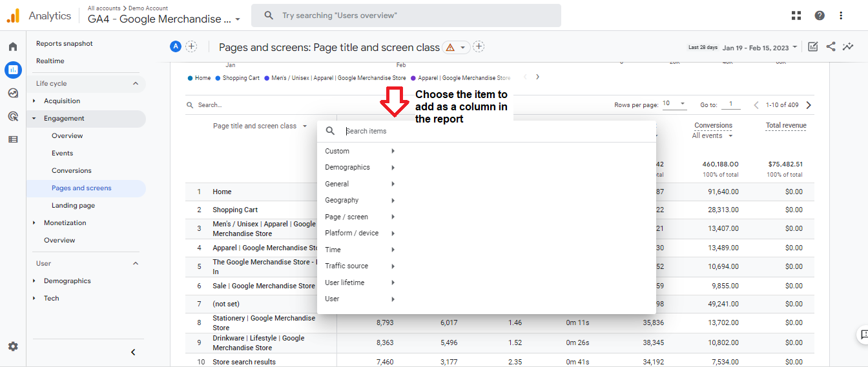This screenshot has height=367, width=868.
Task: Open the Reports icon in left rail
Action: click(x=13, y=70)
